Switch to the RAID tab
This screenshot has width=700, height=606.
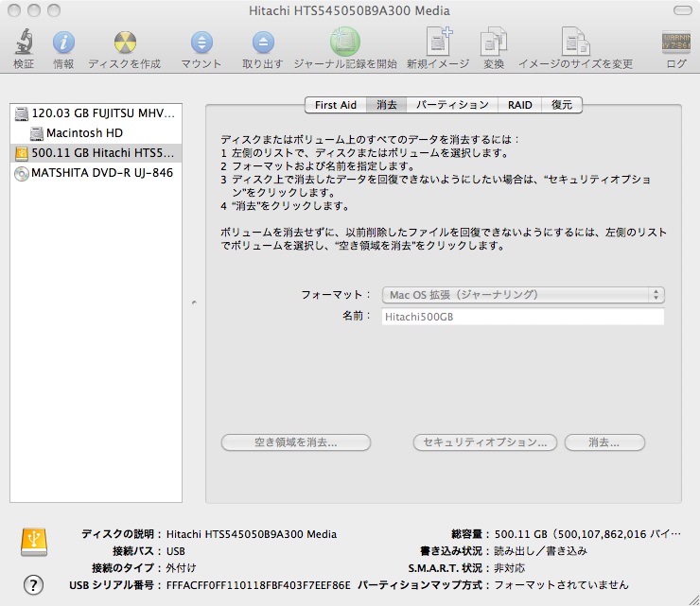[x=519, y=105]
